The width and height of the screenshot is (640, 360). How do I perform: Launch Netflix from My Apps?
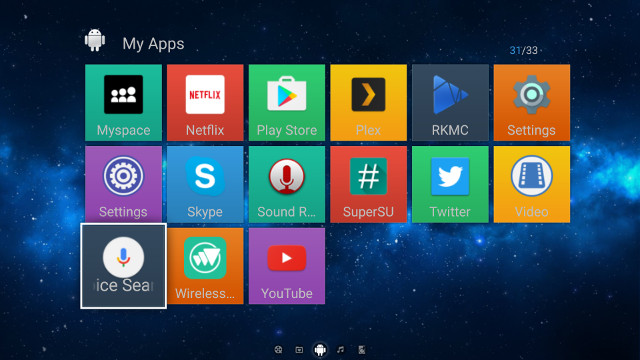[205, 102]
